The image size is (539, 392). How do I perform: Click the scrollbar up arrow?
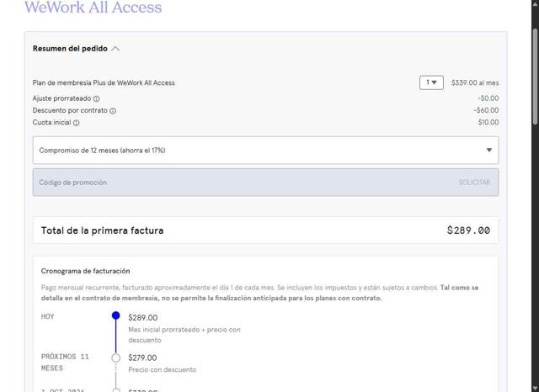click(534, 4)
